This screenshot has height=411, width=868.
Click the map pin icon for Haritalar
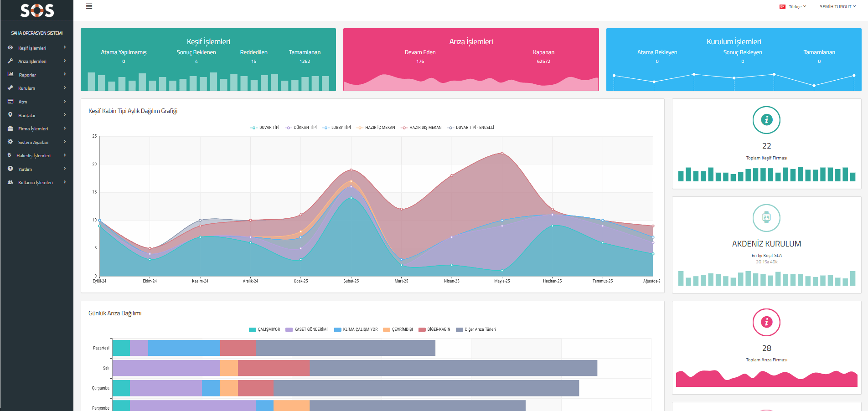(10, 115)
